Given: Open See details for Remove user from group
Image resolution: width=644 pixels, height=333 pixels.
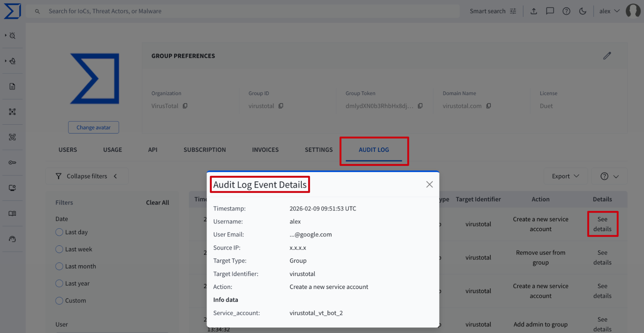Looking at the screenshot, I should point(602,258).
